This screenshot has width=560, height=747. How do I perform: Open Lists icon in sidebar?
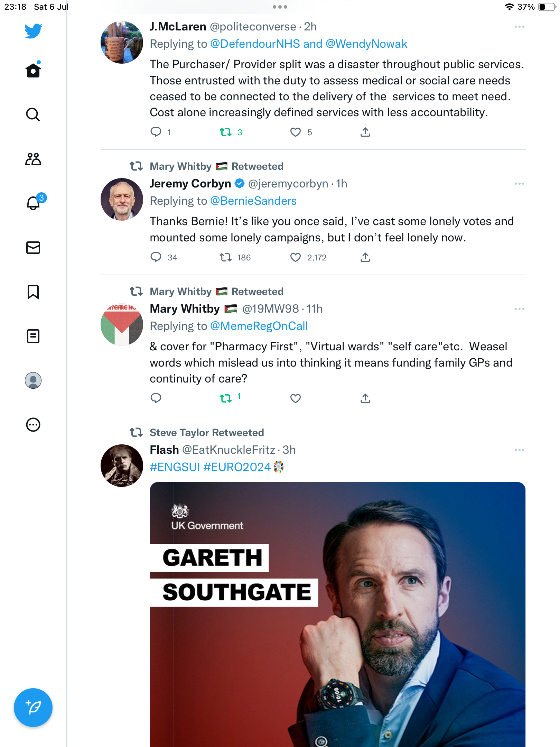tap(33, 336)
